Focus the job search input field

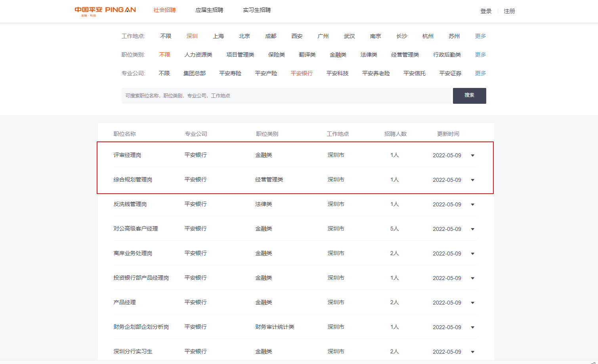point(287,96)
